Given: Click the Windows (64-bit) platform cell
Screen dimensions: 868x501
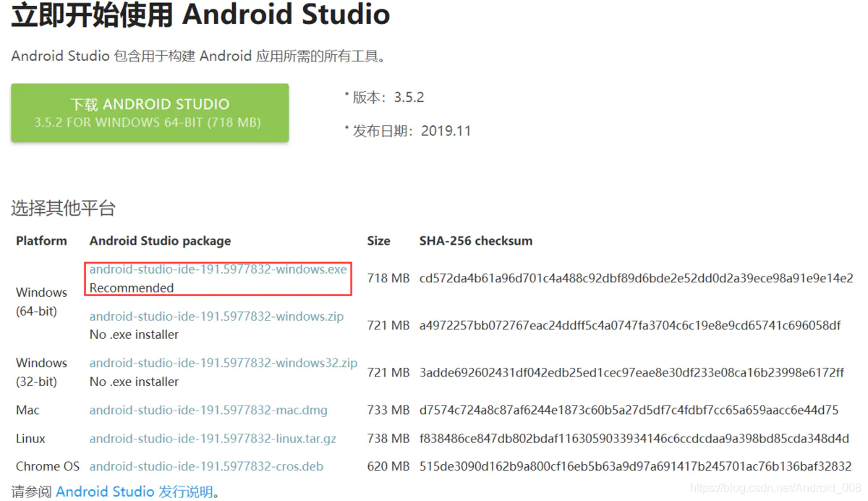Looking at the screenshot, I should tap(41, 302).
